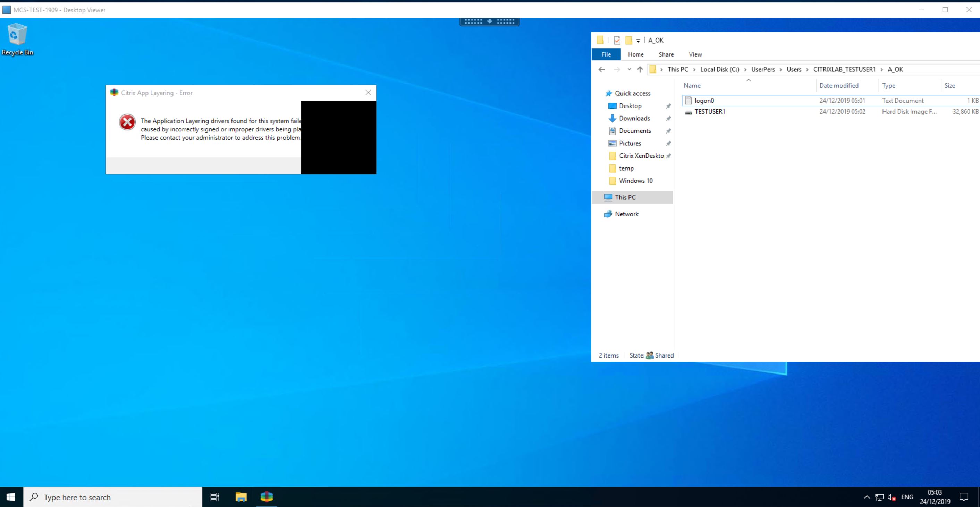Expand chevron after UserPers breadcrumb

781,70
